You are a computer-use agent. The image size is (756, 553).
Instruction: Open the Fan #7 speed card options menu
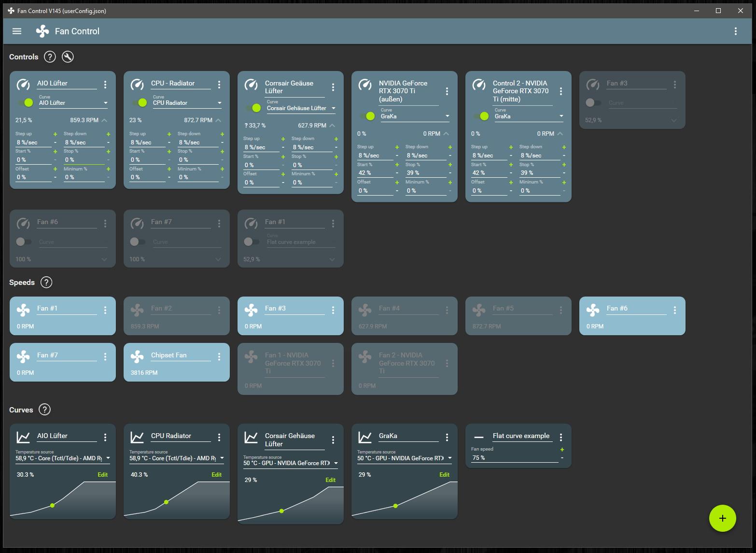click(x=105, y=356)
